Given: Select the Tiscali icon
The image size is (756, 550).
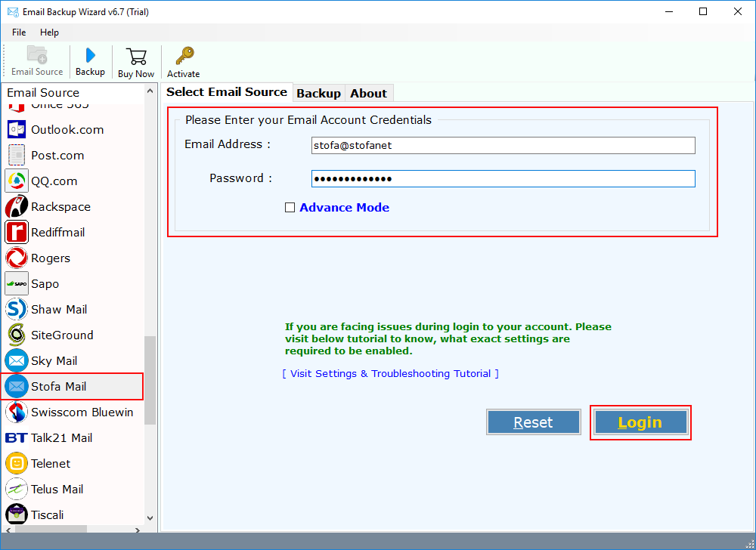Looking at the screenshot, I should pos(17,514).
